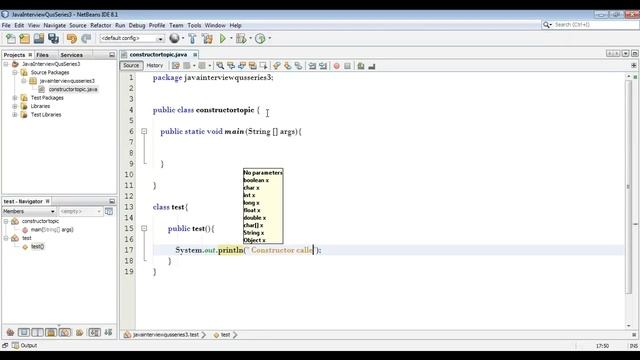The width and height of the screenshot is (640, 360).
Task: Close the constructortopic.java editor tab
Action: (x=195, y=55)
